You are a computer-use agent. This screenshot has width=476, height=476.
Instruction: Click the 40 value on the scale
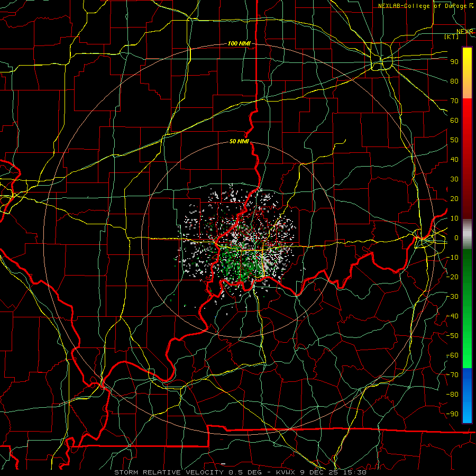click(454, 160)
